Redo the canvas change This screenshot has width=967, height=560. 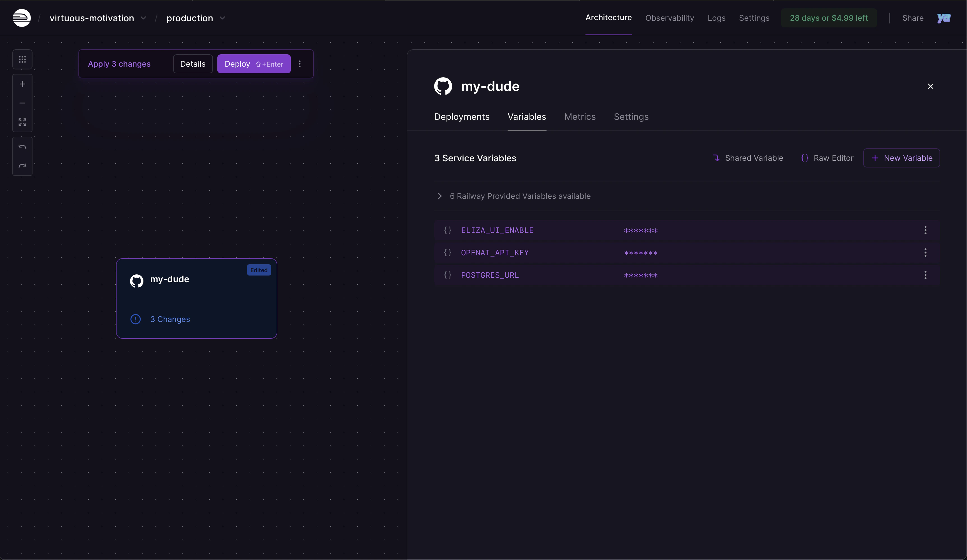coord(22,166)
